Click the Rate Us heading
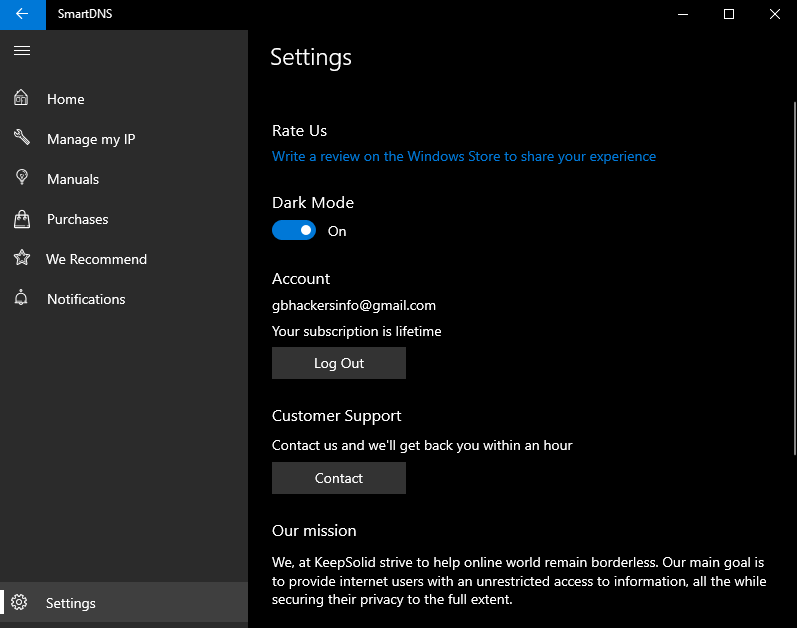The width and height of the screenshot is (797, 628). click(299, 131)
